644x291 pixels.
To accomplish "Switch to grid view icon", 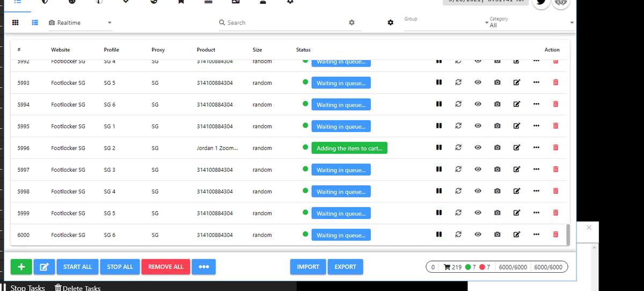I will [16, 23].
